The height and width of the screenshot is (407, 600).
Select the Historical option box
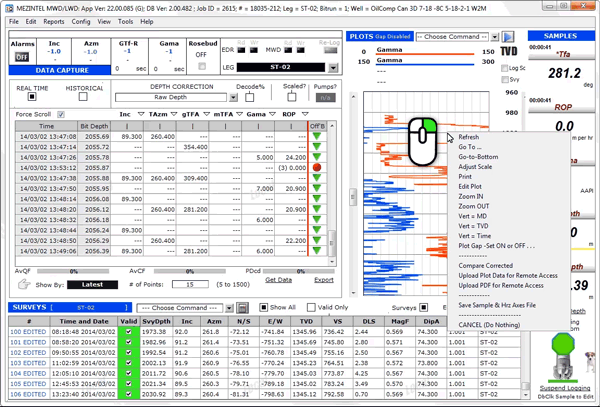[x=83, y=97]
